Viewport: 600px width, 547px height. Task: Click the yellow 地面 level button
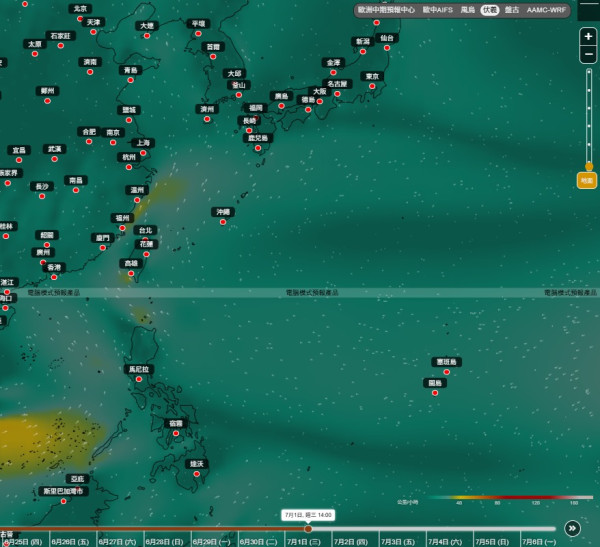point(587,180)
